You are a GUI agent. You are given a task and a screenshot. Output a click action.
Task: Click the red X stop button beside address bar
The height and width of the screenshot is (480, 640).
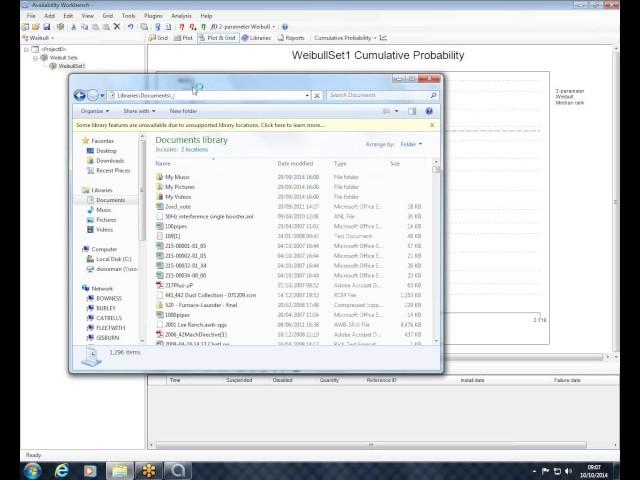click(x=317, y=96)
